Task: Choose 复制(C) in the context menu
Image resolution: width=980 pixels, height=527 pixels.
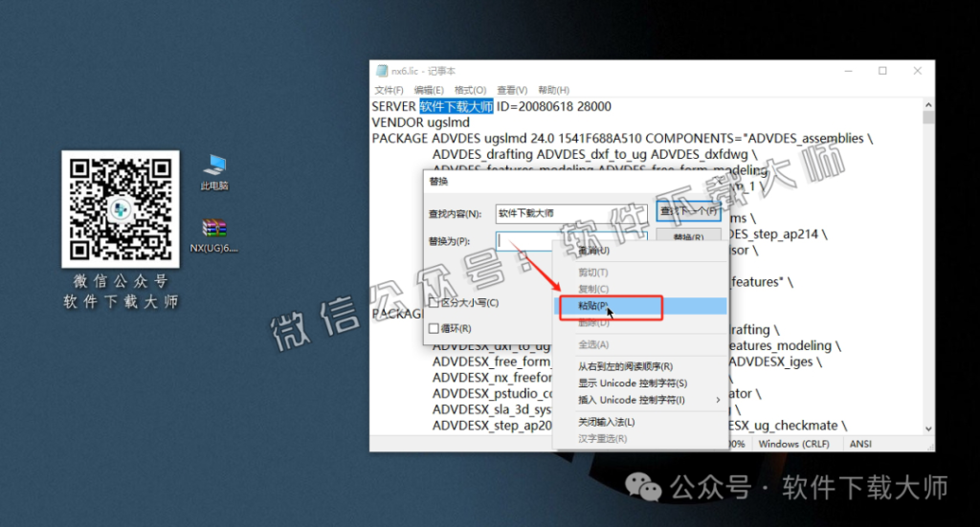Action: coord(640,289)
